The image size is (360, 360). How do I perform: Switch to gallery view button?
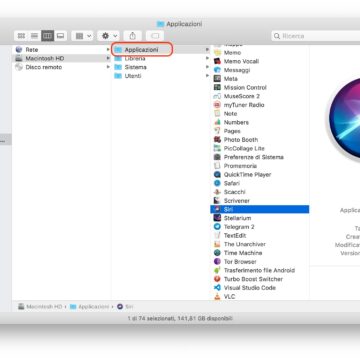(60, 36)
